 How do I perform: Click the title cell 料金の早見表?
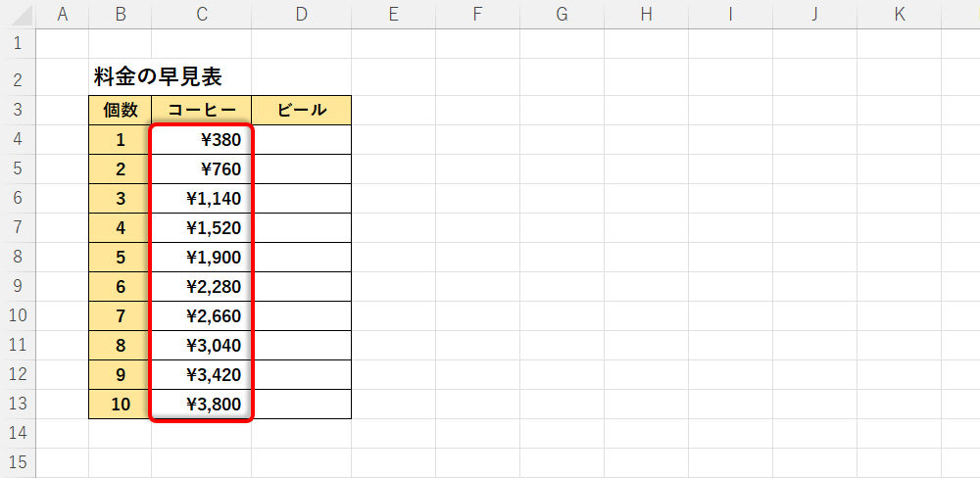(x=157, y=76)
